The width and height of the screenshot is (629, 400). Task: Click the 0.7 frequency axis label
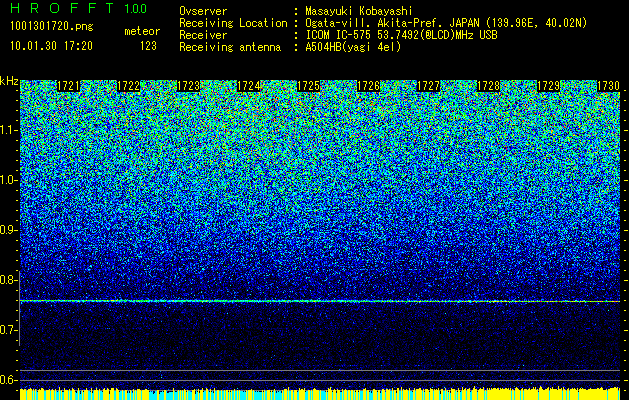[x=8, y=330]
